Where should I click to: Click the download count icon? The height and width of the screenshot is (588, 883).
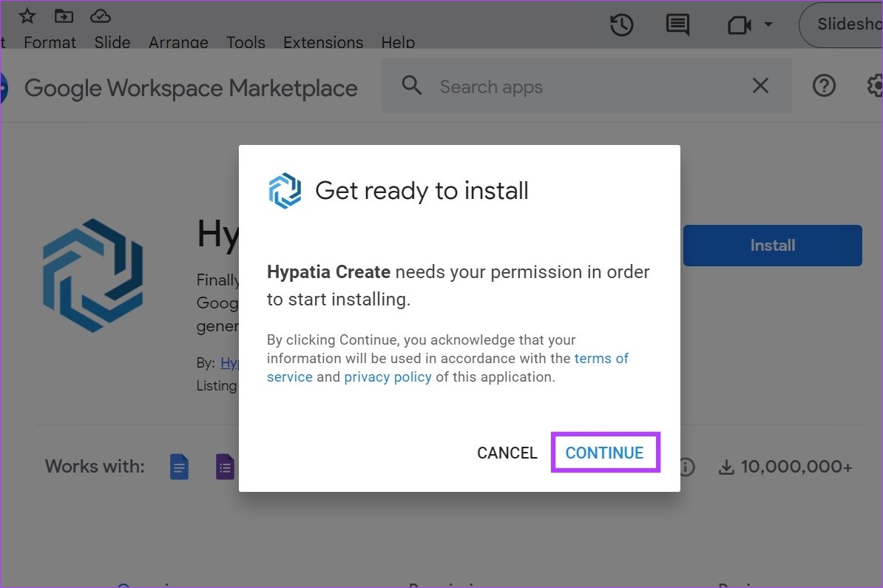tap(726, 467)
